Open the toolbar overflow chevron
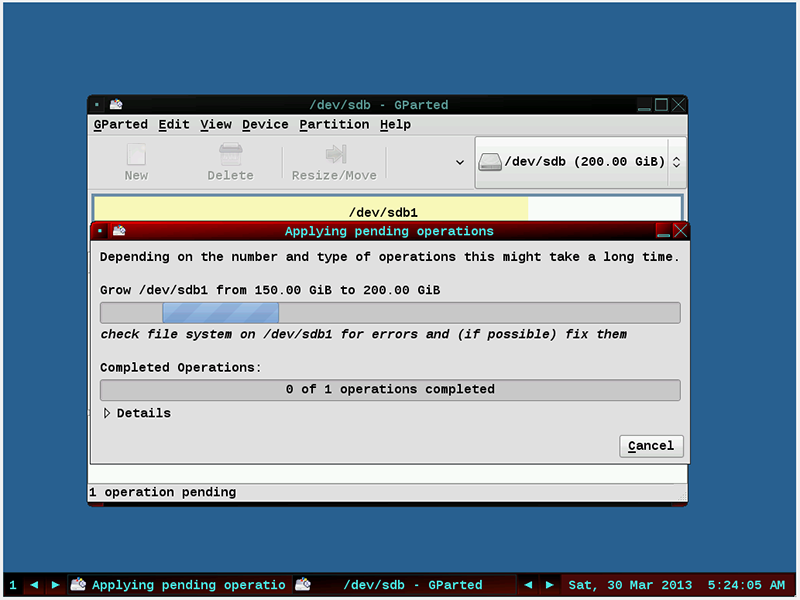Viewport: 800px width, 600px height. [x=460, y=162]
